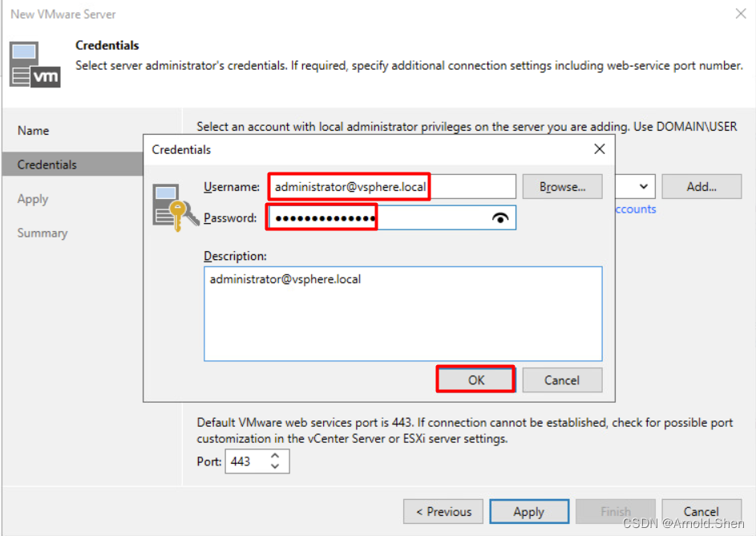Expand the credentials account dropdown arrow

pyautogui.click(x=644, y=187)
